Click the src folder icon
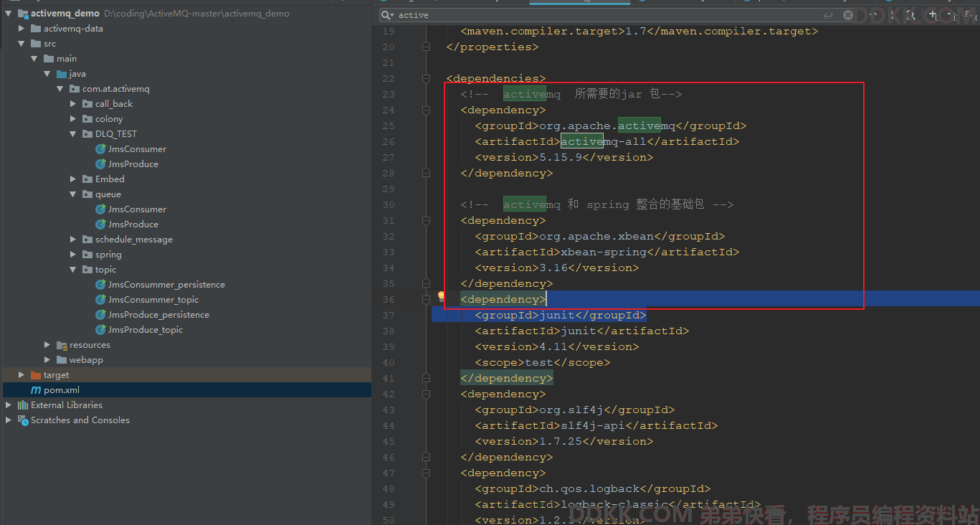Image resolution: width=980 pixels, height=525 pixels. pyautogui.click(x=37, y=44)
